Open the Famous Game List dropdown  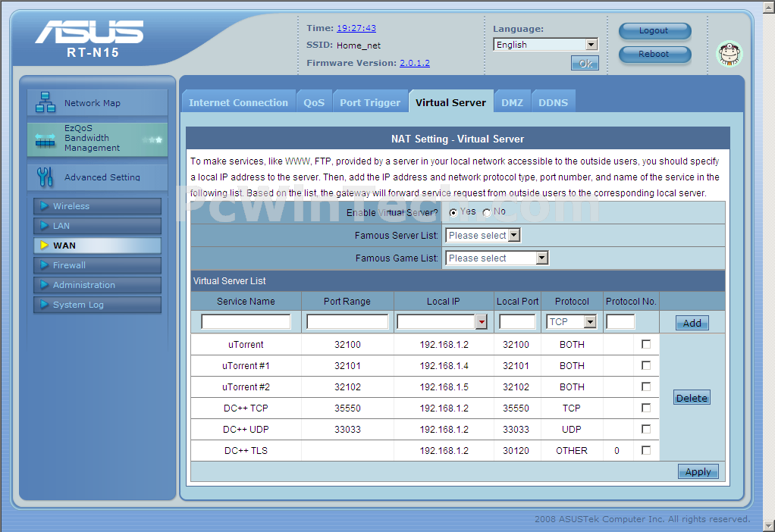[497, 258]
